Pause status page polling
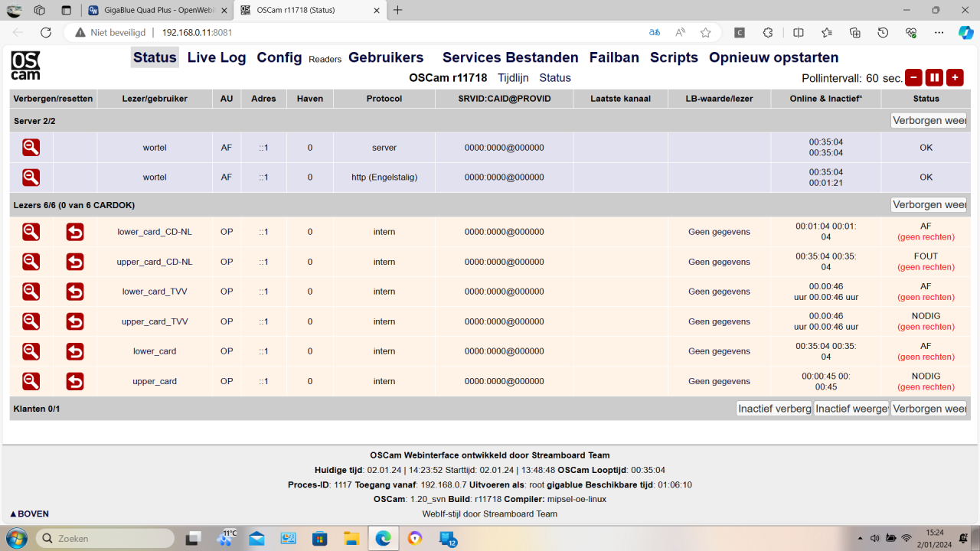 tap(934, 78)
